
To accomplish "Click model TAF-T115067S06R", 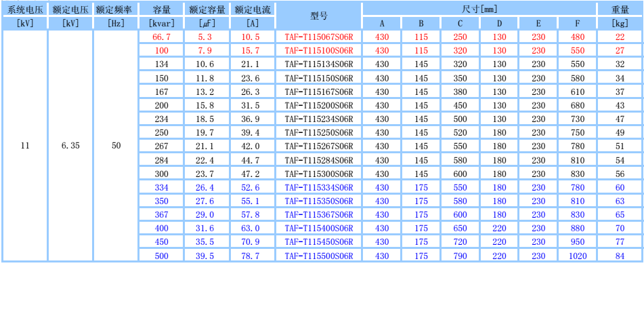I will [319, 37].
